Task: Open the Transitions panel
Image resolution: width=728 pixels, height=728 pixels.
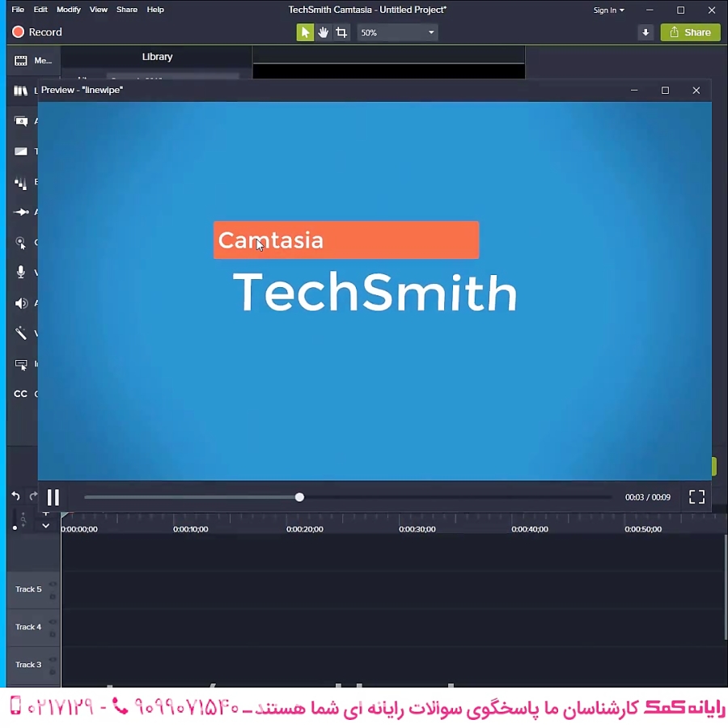Action: (20, 151)
